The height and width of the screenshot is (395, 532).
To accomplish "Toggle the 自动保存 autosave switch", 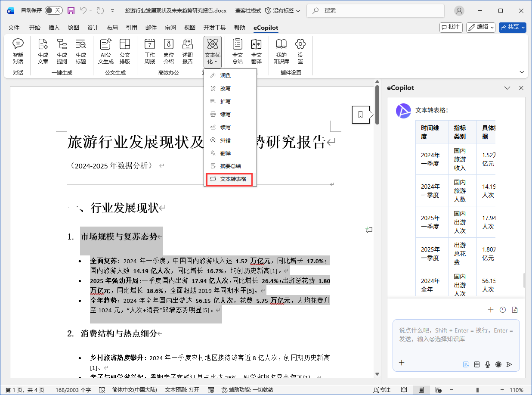I will click(x=53, y=10).
